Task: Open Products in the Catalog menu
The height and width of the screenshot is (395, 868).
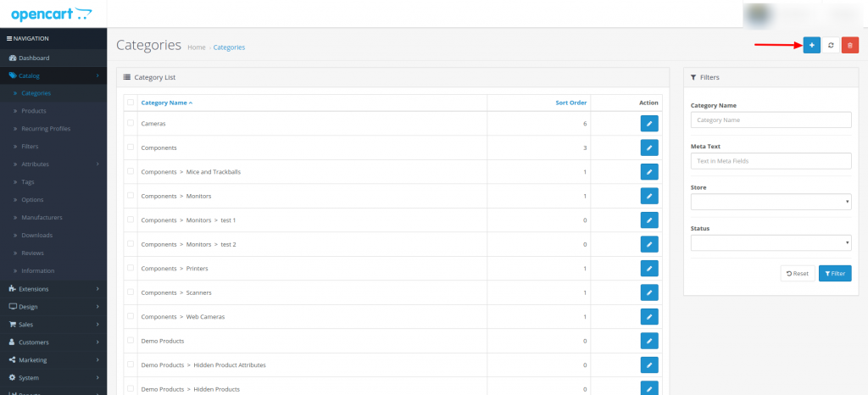Action: coord(34,111)
